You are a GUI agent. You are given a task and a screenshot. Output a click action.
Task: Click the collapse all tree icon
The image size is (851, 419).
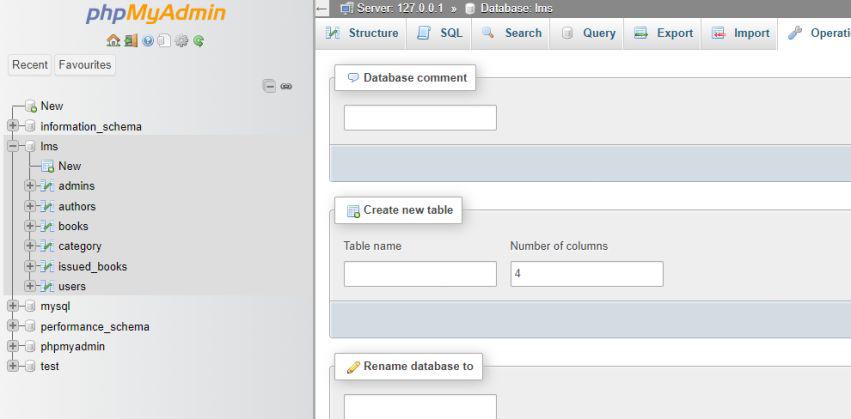pos(269,87)
